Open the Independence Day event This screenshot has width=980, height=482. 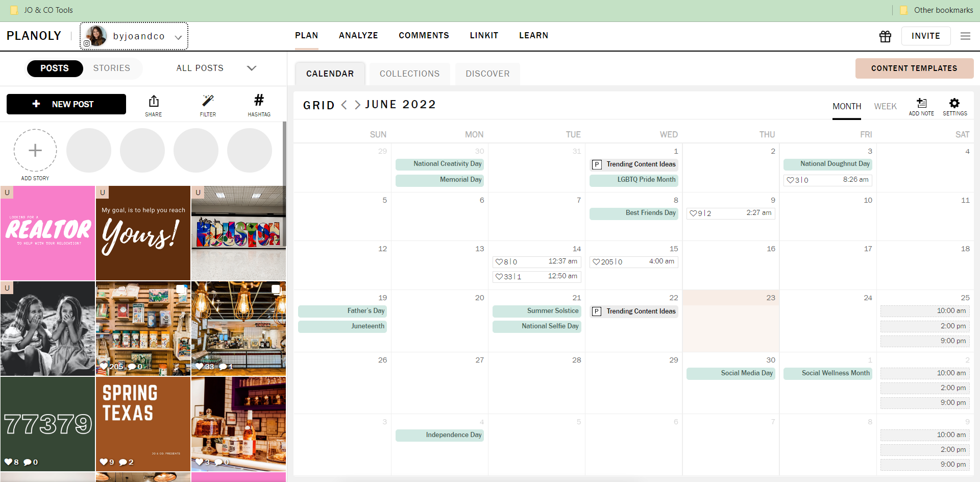click(440, 435)
